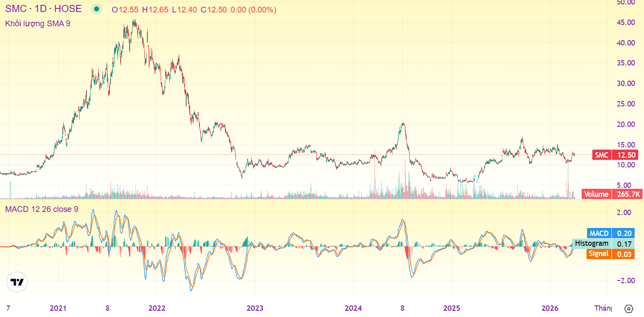Click the 20.00 price scale label
The width and height of the screenshot is (644, 317).
tap(625, 124)
